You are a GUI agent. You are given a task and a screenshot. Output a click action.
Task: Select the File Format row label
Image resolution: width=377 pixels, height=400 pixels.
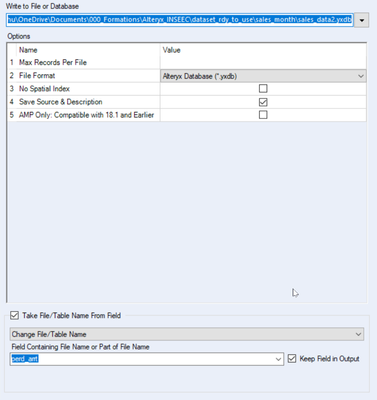click(37, 76)
